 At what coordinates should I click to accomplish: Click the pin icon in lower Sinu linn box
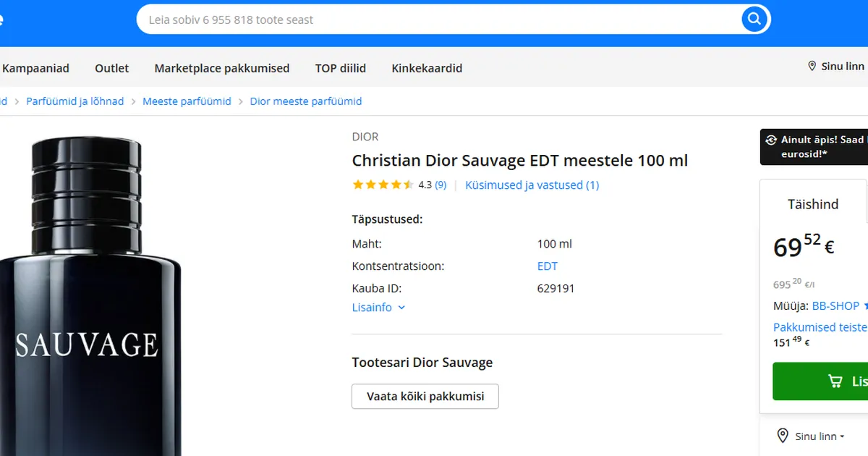tap(783, 436)
